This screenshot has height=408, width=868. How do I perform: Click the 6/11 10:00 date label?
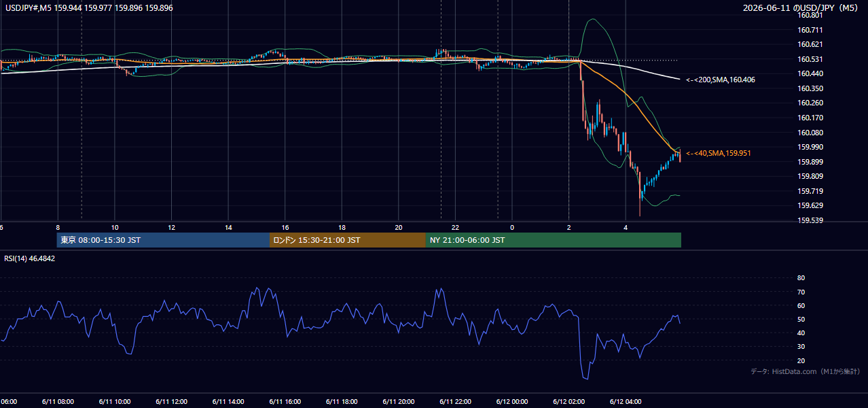point(115,402)
